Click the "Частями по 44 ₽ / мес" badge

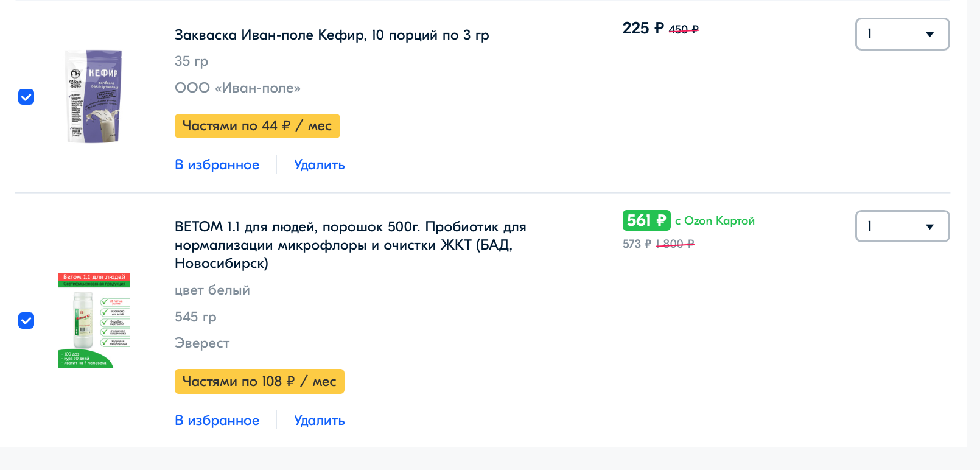(257, 126)
